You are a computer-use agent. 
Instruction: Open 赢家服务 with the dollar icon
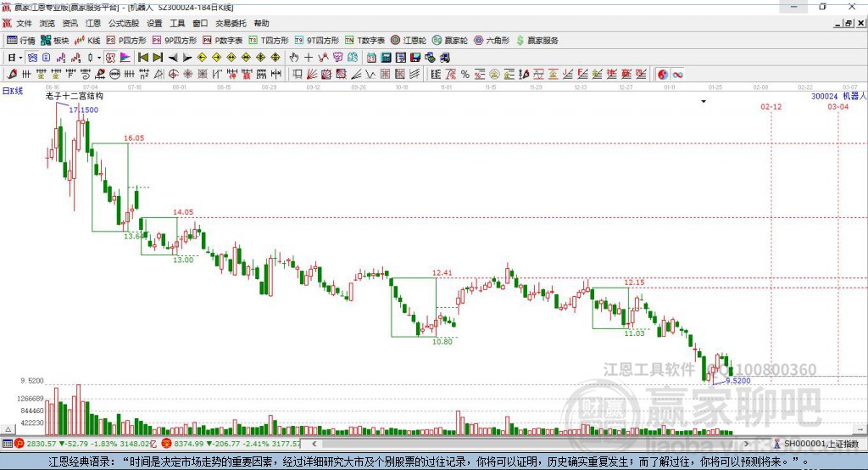coord(537,41)
